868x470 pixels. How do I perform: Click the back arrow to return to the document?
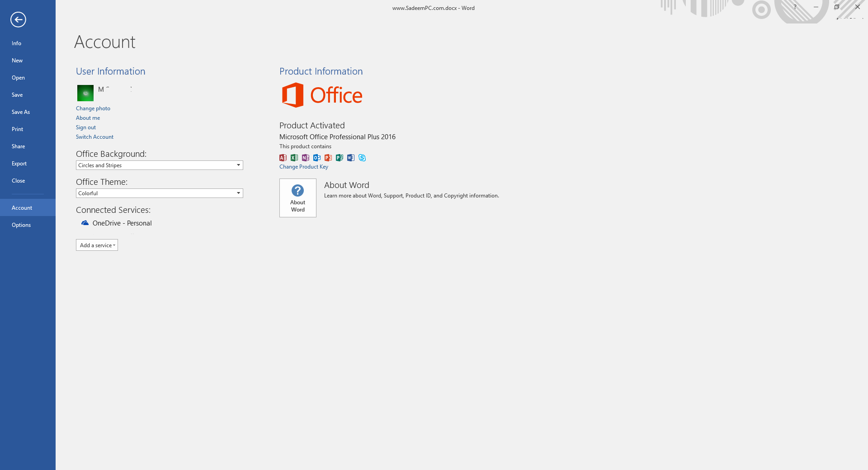(18, 19)
